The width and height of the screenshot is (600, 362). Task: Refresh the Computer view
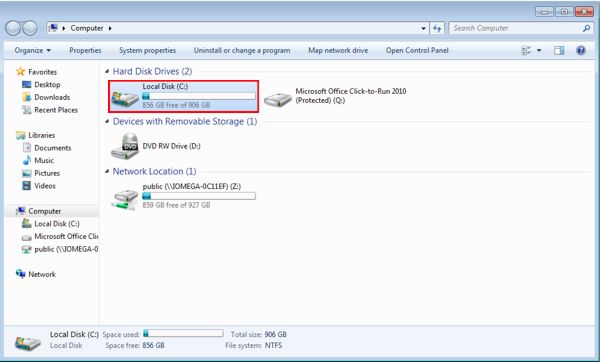tap(437, 28)
